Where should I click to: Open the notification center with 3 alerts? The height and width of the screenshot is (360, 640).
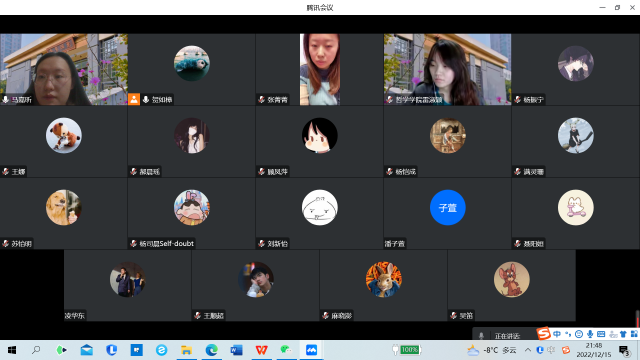tap(624, 350)
